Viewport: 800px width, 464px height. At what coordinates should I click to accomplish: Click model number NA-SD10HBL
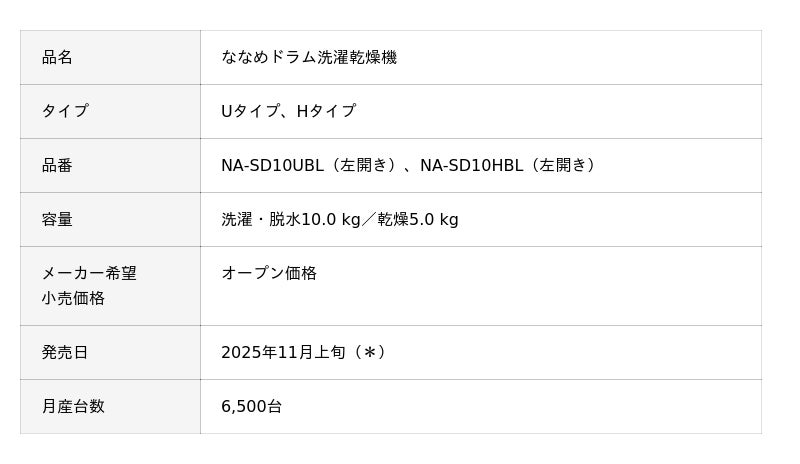point(470,166)
